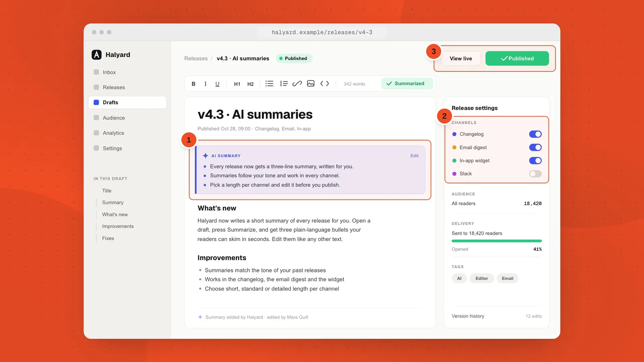Set Heading 2 style

point(250,84)
